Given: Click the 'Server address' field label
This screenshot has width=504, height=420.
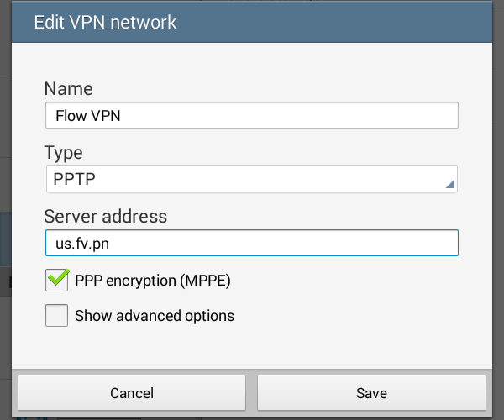Looking at the screenshot, I should point(106,216).
